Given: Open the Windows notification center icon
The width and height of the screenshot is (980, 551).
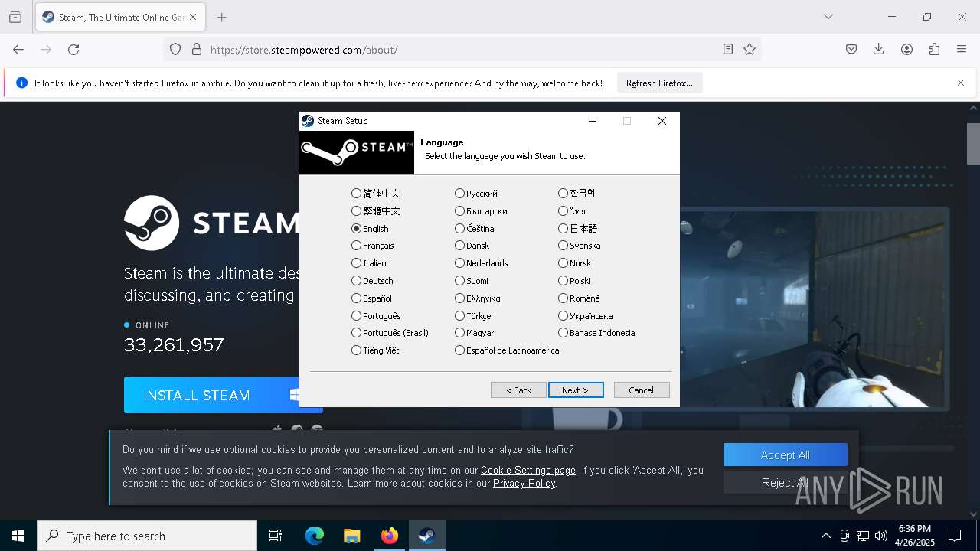Looking at the screenshot, I should (955, 536).
